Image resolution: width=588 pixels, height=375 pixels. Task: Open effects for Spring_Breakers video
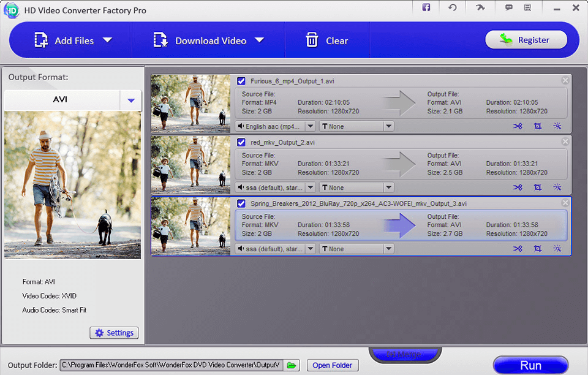557,249
